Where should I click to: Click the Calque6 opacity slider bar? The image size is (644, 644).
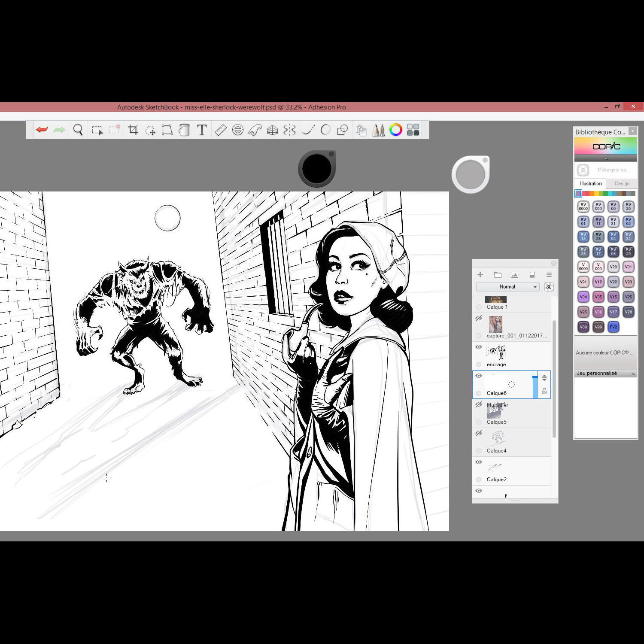535,385
